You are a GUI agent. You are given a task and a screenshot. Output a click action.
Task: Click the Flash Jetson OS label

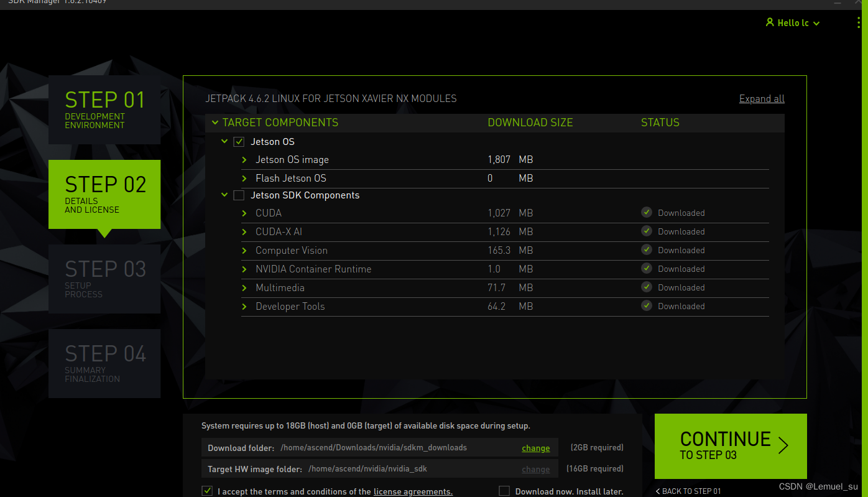[291, 179]
